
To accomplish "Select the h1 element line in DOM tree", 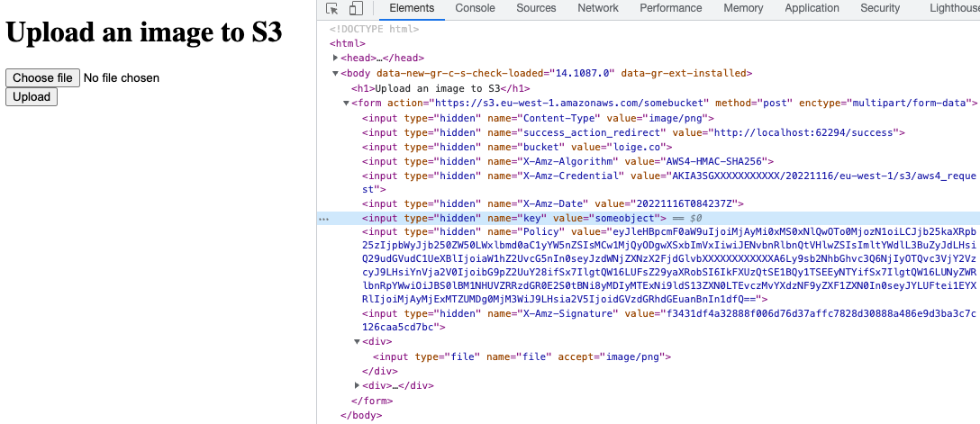I will [x=440, y=88].
